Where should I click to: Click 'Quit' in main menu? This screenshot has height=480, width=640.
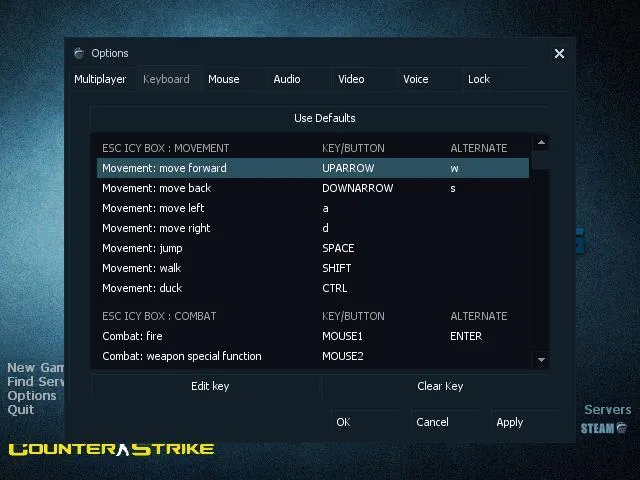pyautogui.click(x=21, y=410)
